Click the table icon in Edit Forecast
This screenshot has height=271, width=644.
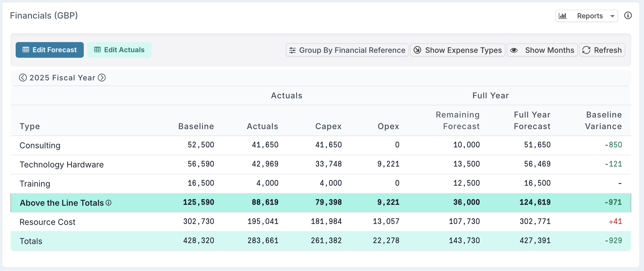26,50
